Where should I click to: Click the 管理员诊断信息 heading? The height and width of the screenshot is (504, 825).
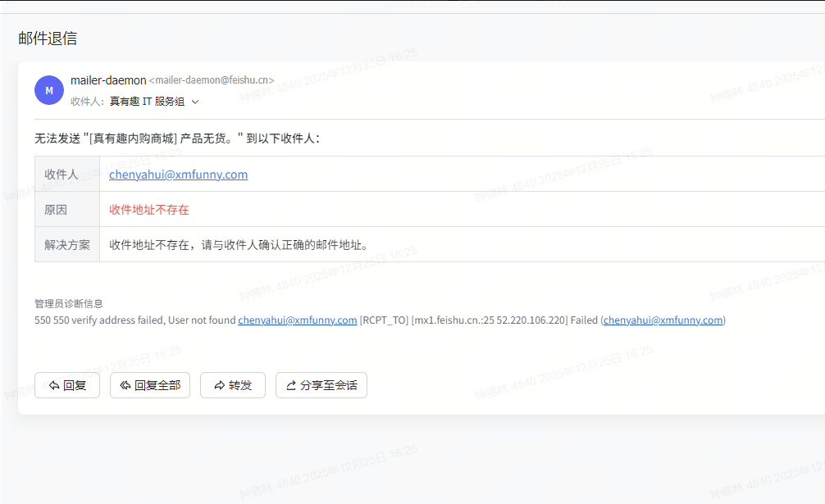[x=69, y=304]
